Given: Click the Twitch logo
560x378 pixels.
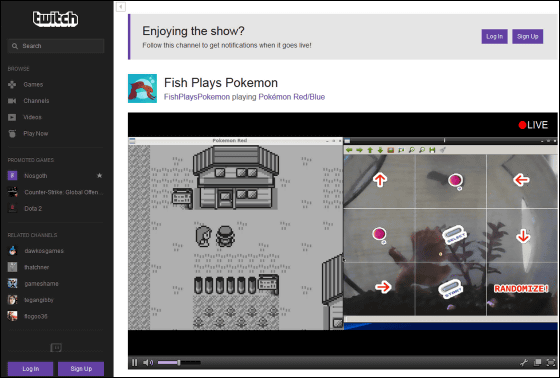Looking at the screenshot, I should (55, 19).
